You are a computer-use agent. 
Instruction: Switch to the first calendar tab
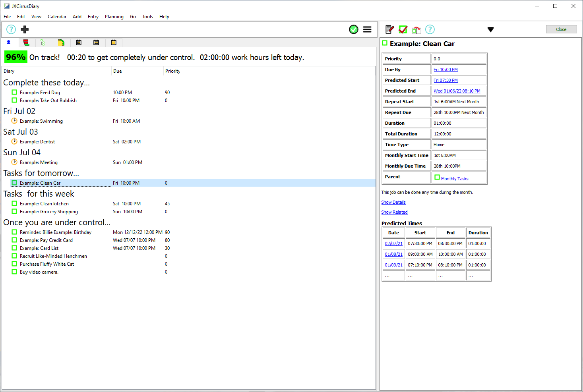pos(79,42)
